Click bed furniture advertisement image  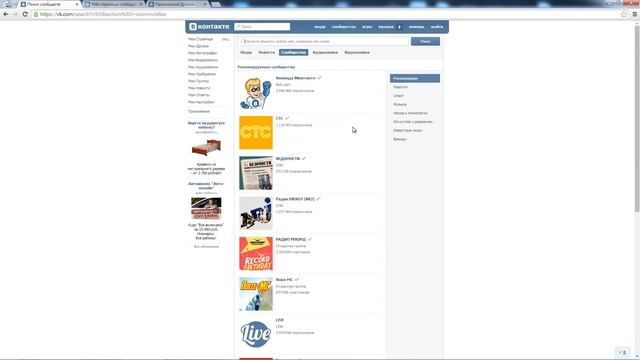tap(206, 148)
